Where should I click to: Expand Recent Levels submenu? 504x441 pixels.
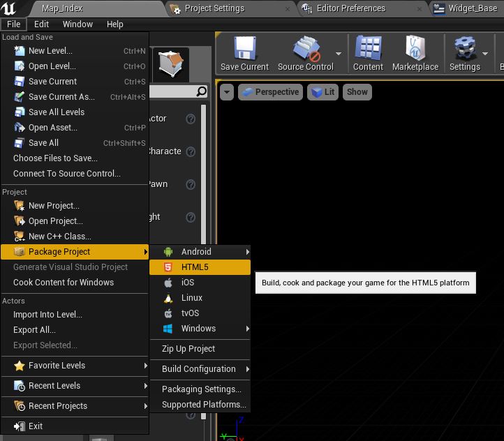[x=75, y=386]
